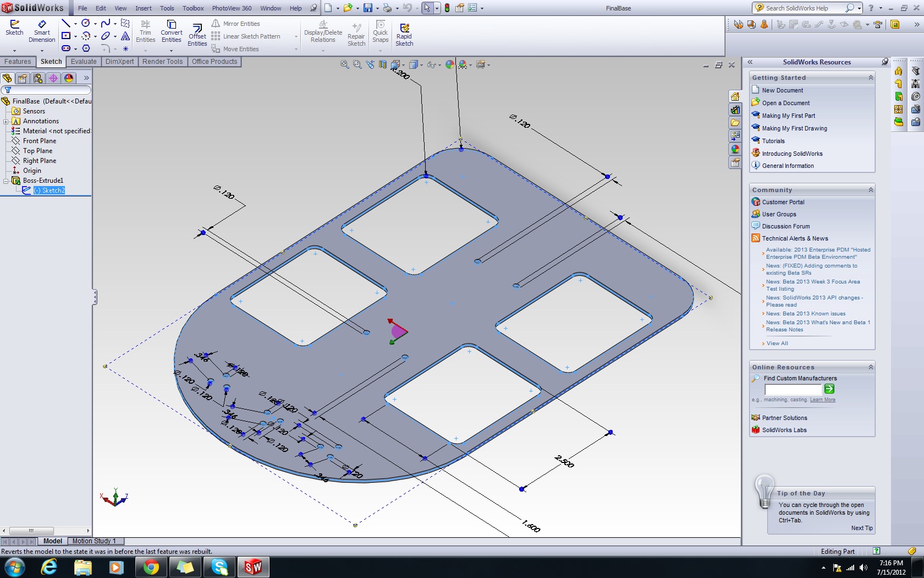924x578 pixels.
Task: Click Next Tip link
Action: pyautogui.click(x=862, y=528)
